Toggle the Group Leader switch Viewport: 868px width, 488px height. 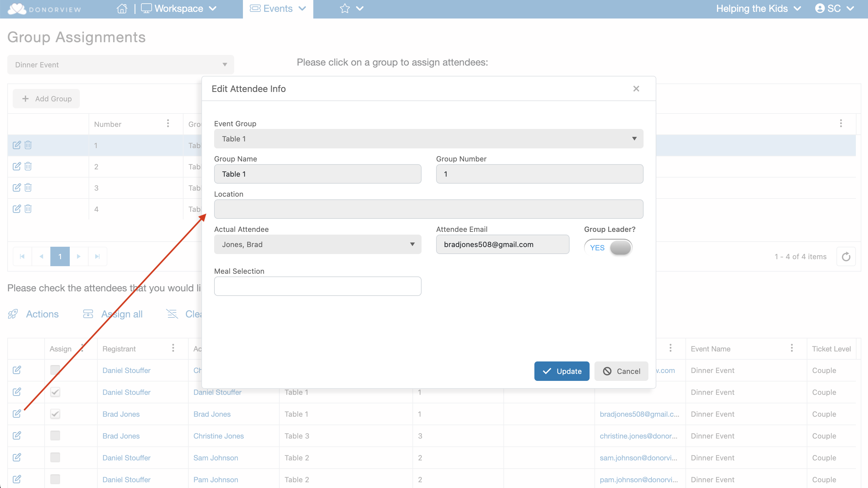point(608,248)
